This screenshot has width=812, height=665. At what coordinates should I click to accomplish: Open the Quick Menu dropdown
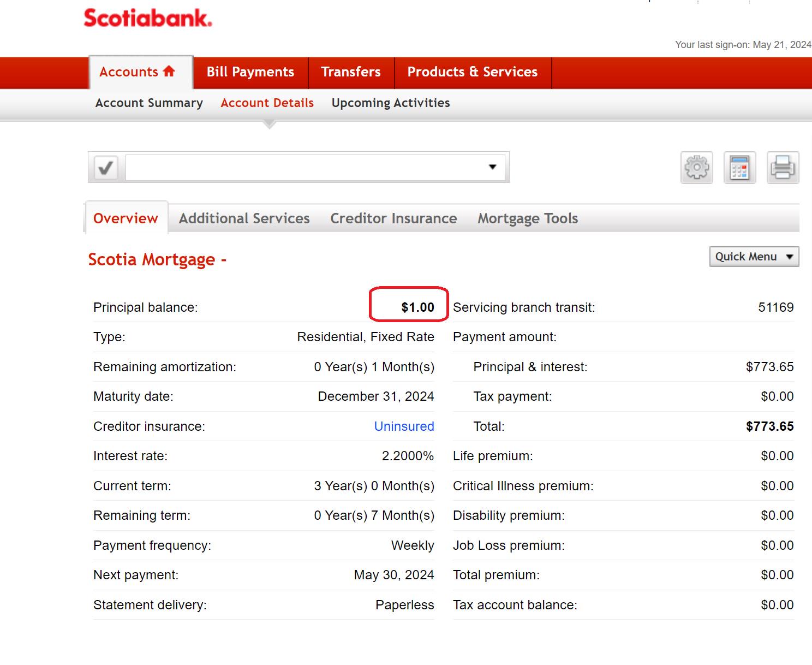point(754,257)
